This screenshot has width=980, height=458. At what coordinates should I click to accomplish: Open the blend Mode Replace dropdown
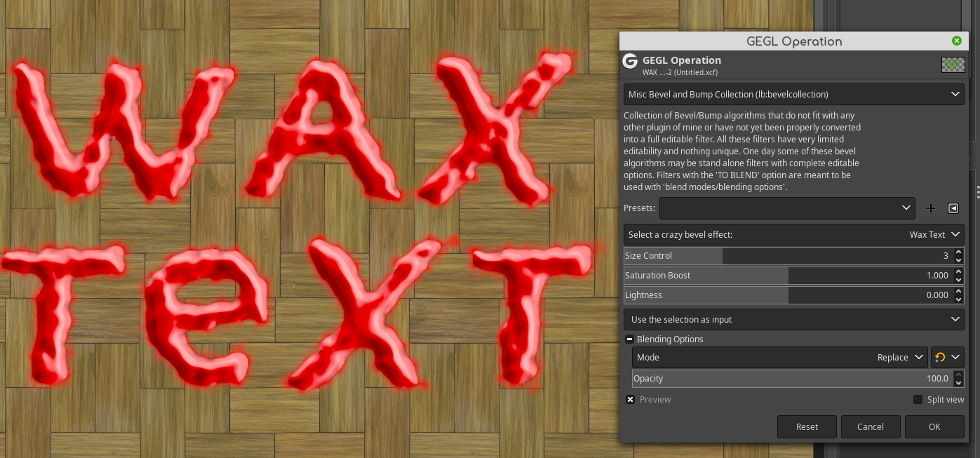coord(780,358)
